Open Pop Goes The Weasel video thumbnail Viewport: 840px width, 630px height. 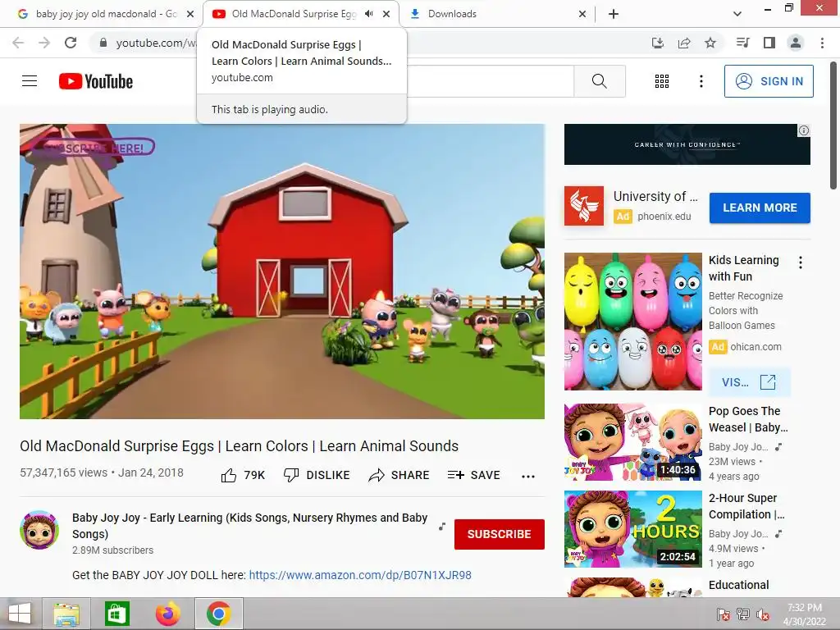pos(632,442)
